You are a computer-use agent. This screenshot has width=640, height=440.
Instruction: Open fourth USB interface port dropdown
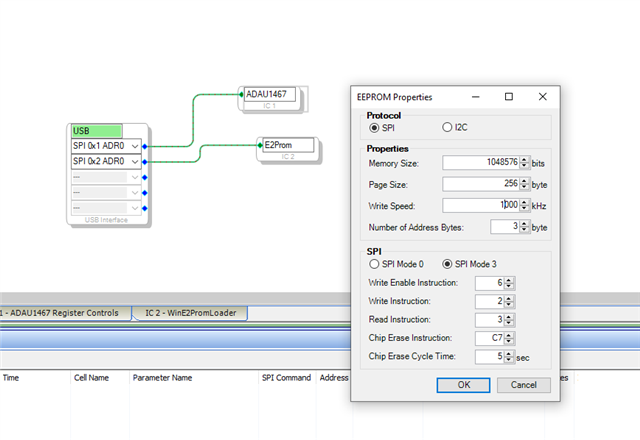click(x=135, y=193)
